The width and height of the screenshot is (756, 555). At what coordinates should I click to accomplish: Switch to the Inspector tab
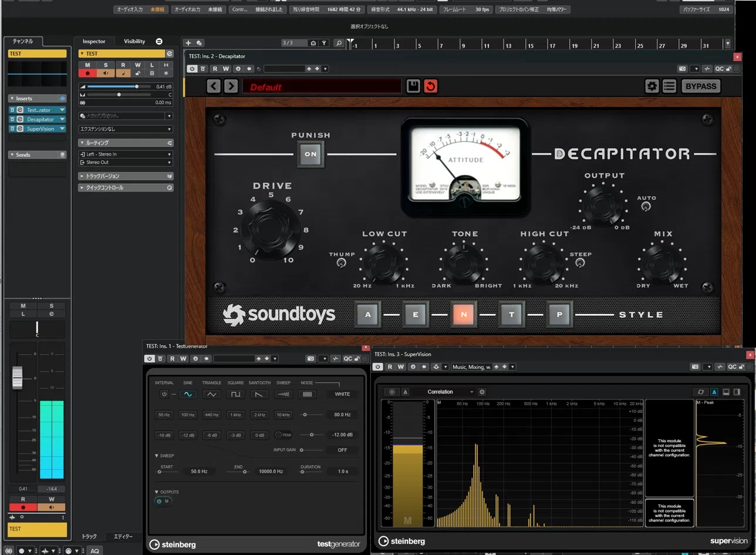[x=94, y=42]
